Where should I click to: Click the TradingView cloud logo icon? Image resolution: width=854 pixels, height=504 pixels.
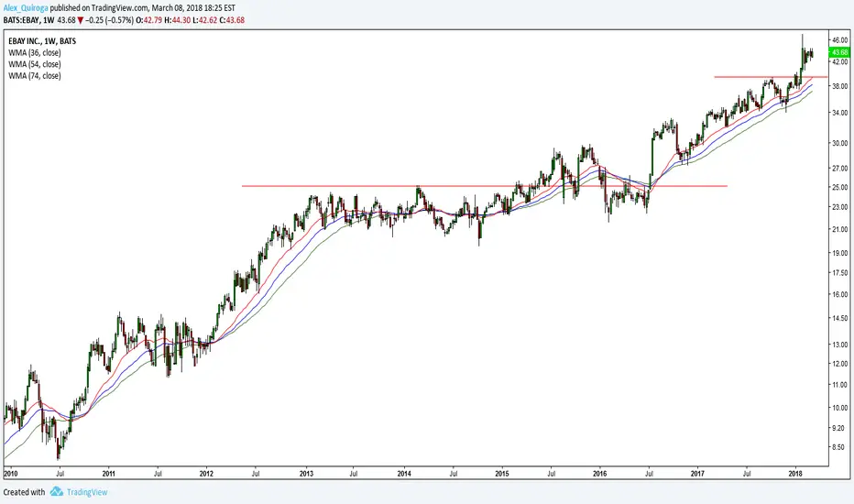click(x=57, y=491)
